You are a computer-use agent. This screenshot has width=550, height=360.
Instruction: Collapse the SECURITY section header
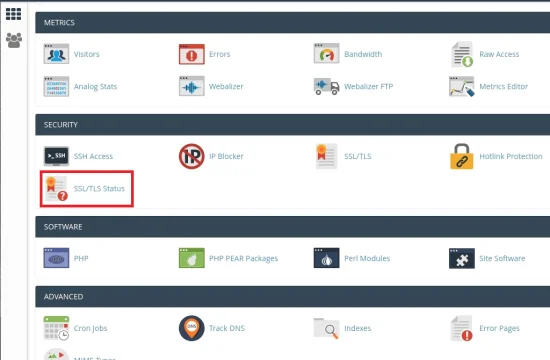pos(293,125)
